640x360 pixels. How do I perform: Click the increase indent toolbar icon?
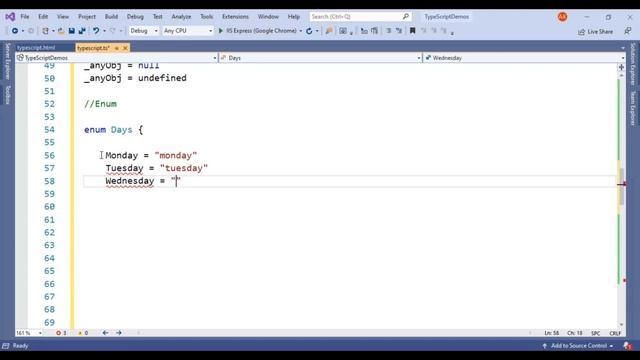click(x=374, y=31)
